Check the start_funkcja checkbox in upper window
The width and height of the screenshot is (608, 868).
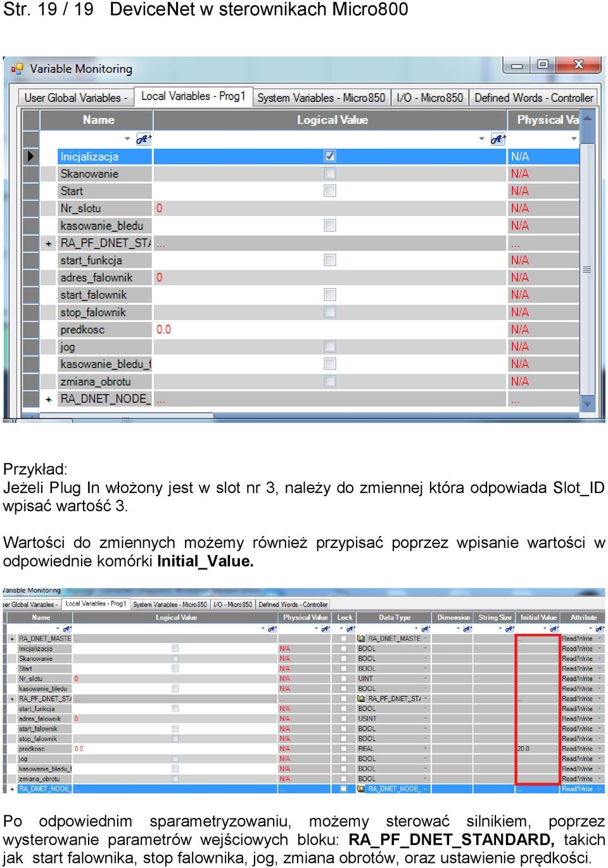pyautogui.click(x=330, y=260)
